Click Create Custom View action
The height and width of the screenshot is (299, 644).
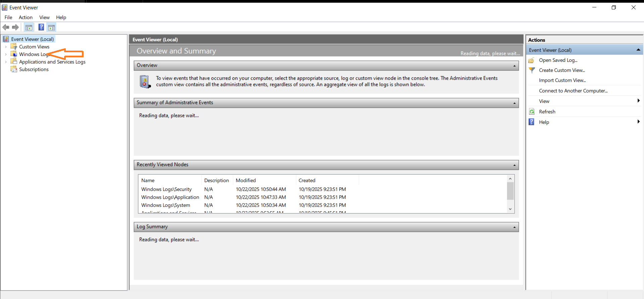click(562, 70)
